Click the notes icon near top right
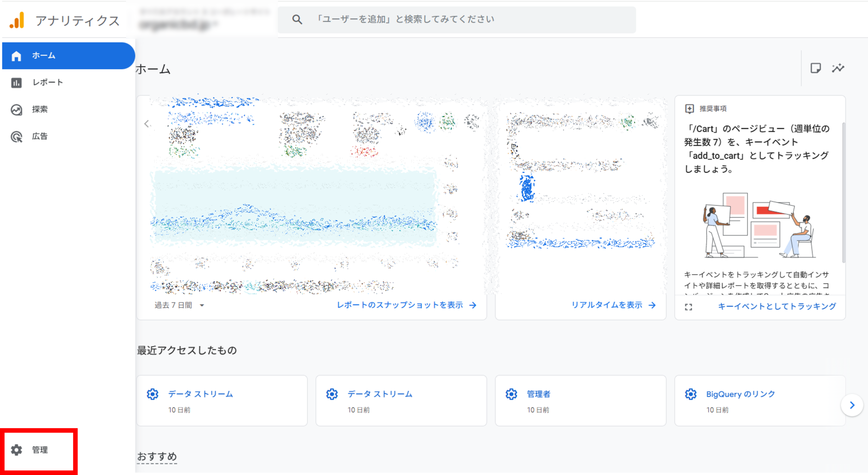The image size is (868, 475). [816, 68]
